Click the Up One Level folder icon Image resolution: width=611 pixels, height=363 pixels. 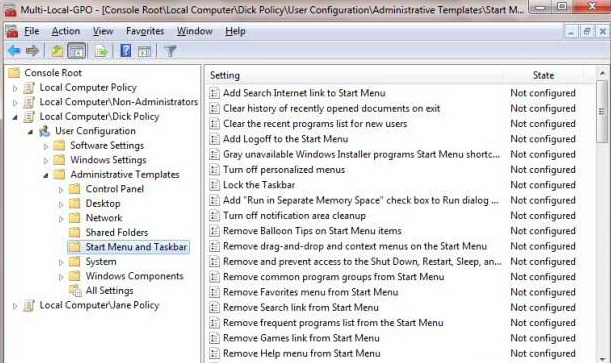pos(57,51)
